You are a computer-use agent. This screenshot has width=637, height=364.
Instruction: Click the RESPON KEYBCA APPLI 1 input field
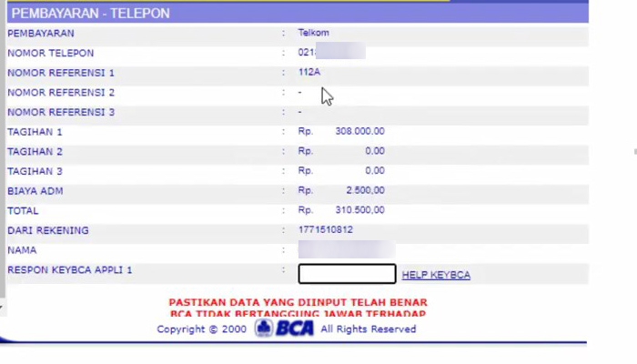click(347, 274)
